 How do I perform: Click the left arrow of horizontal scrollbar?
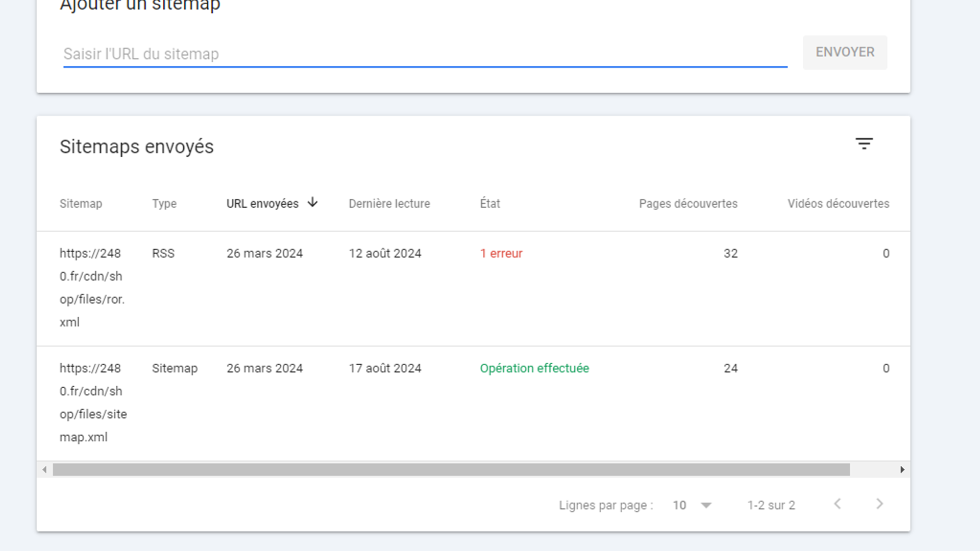[44, 469]
